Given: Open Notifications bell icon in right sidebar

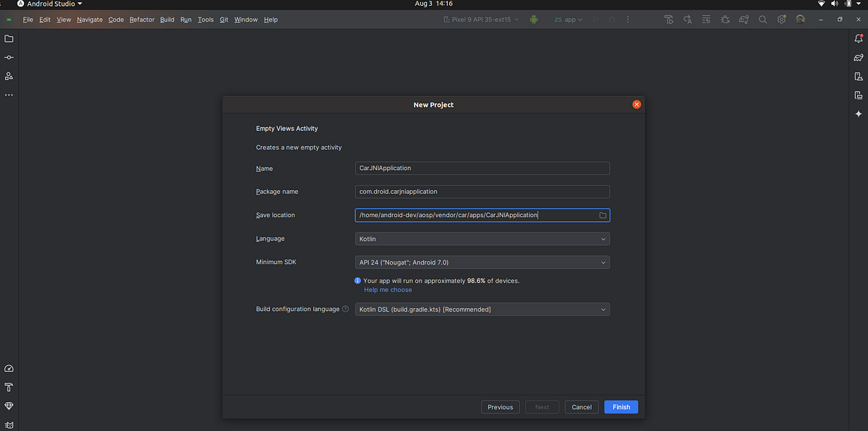Looking at the screenshot, I should coord(859,38).
